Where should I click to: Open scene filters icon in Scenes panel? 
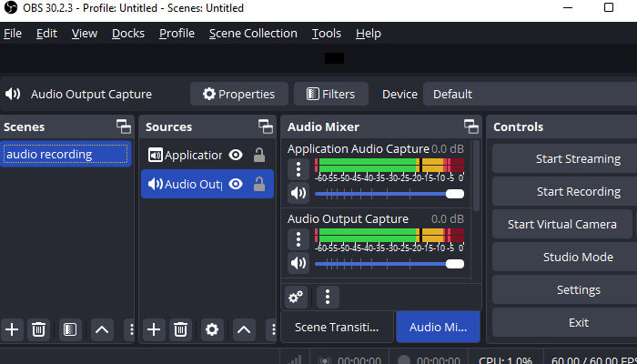70,329
